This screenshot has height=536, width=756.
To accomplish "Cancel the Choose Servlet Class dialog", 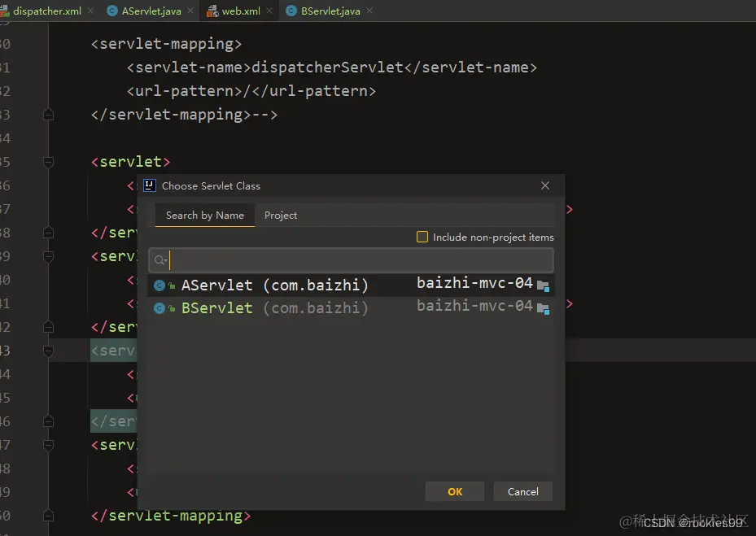I will [x=522, y=491].
